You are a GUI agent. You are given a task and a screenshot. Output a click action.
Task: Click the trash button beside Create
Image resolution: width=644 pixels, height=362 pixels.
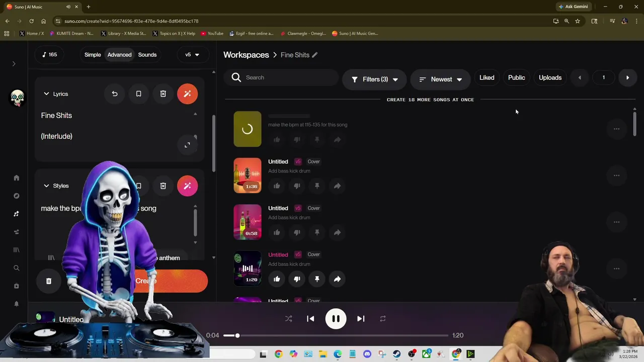click(49, 281)
